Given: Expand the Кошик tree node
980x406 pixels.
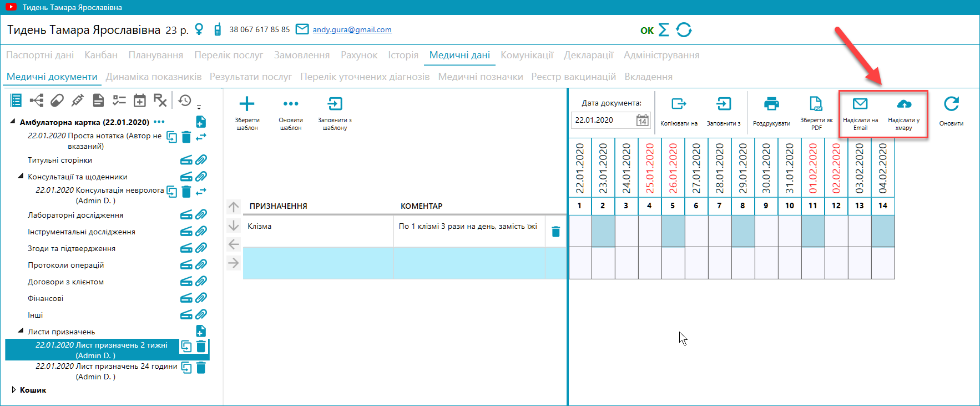Looking at the screenshot, I should [x=13, y=390].
